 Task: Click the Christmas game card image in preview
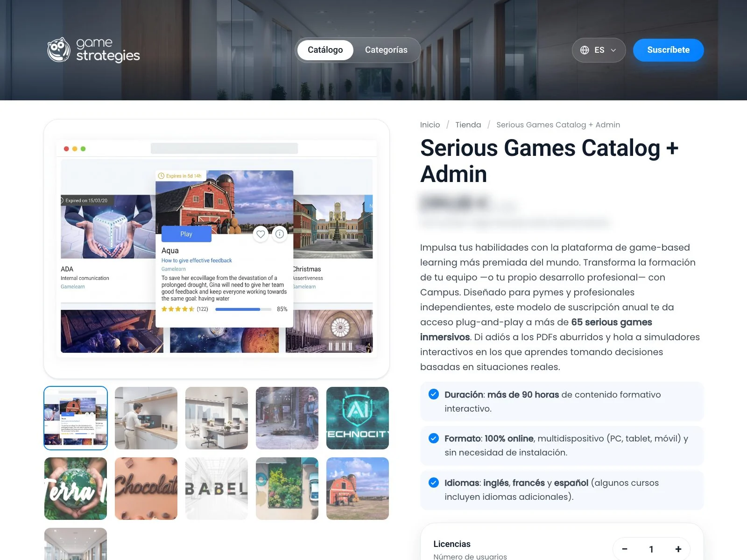coord(333,226)
